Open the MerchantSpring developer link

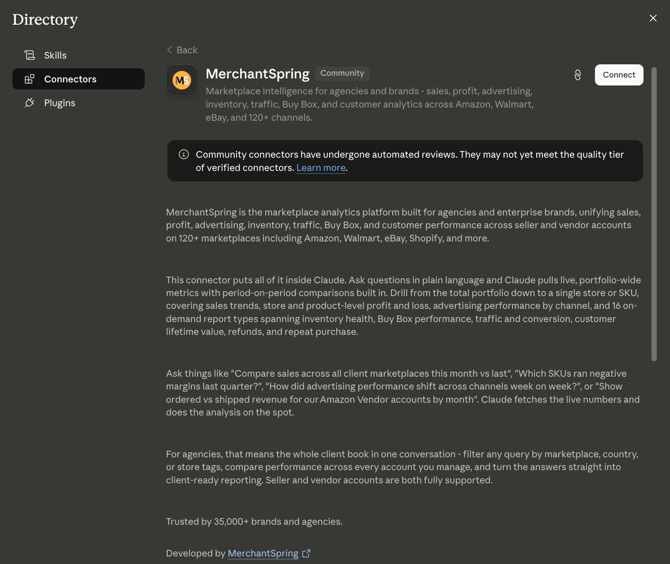tap(263, 553)
